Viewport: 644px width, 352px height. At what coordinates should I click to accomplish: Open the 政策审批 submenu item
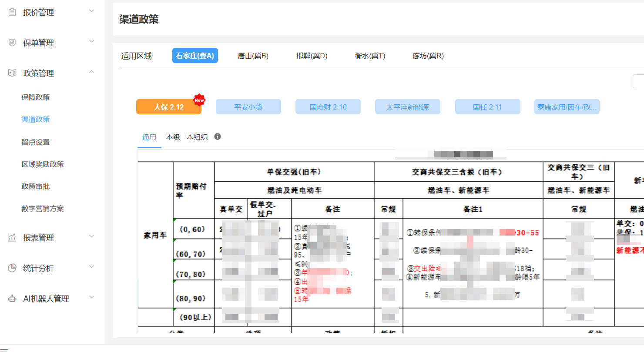(36, 186)
